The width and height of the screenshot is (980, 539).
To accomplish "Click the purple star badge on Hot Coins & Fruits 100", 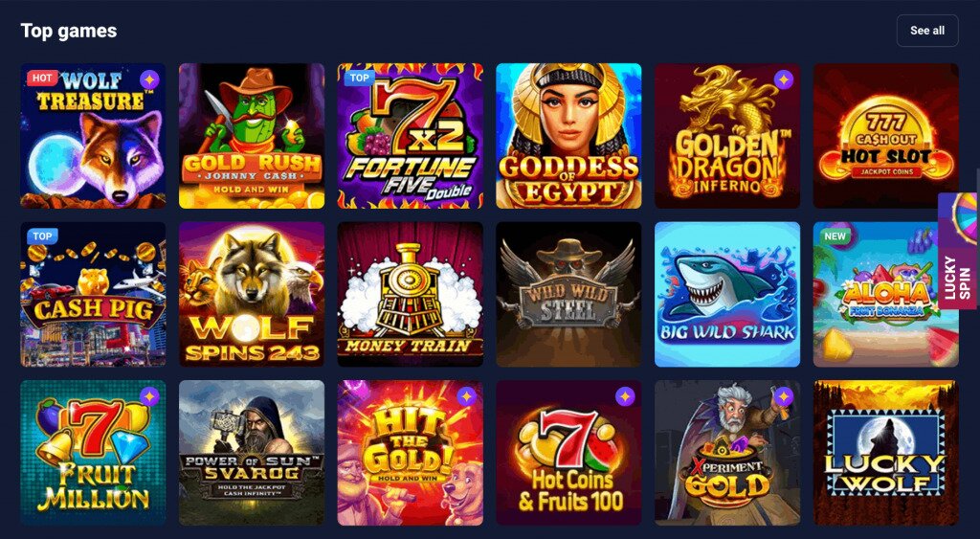I will pos(625,396).
